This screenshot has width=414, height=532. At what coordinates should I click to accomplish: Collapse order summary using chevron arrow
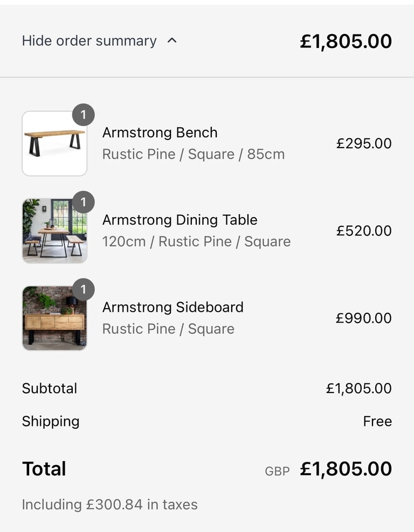tap(172, 41)
